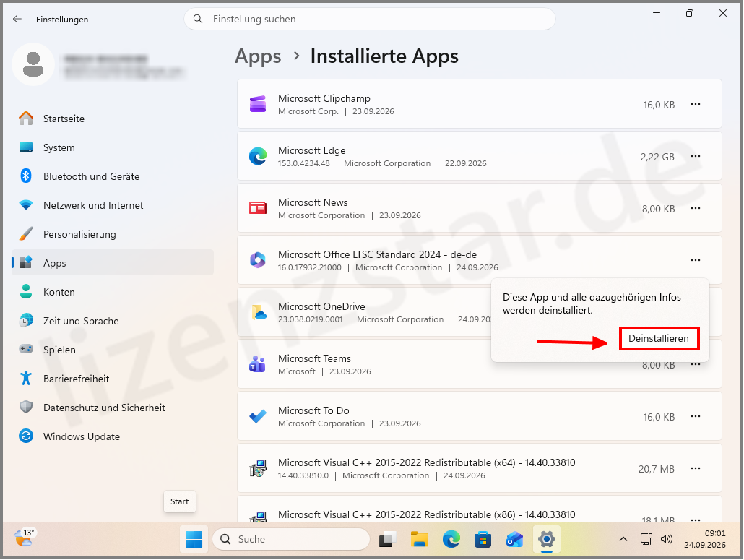Image resolution: width=744 pixels, height=560 pixels.
Task: Open Bluetooth und Geräte
Action: [x=113, y=176]
